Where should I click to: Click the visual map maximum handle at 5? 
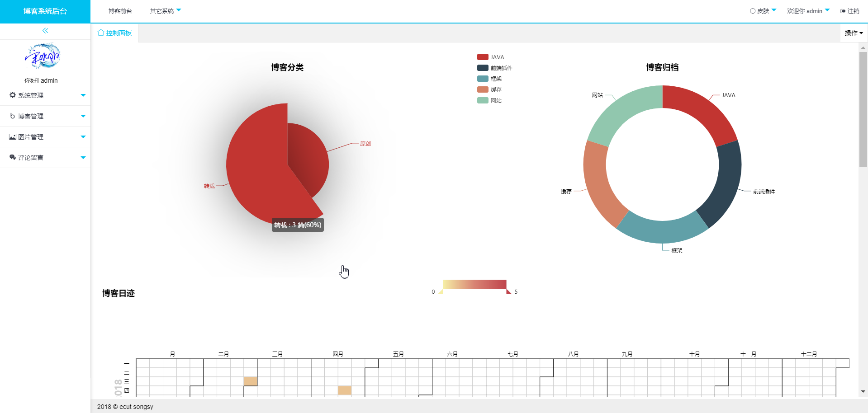pos(509,292)
